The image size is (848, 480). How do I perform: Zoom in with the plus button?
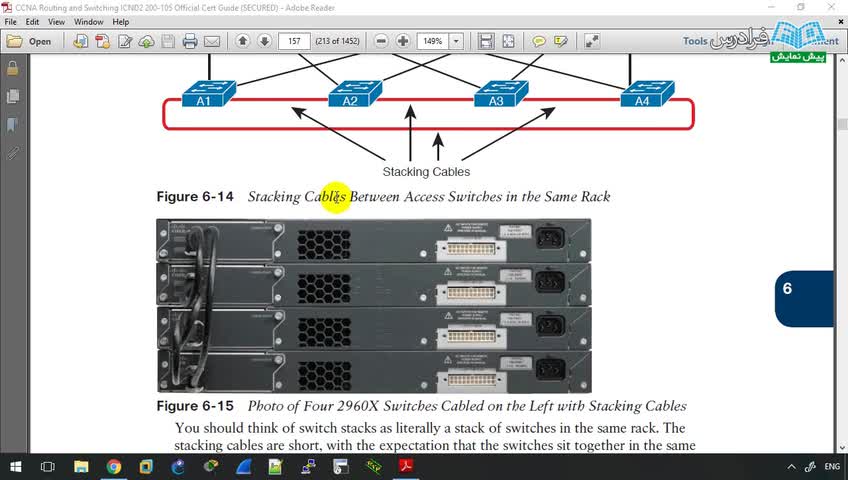click(403, 41)
